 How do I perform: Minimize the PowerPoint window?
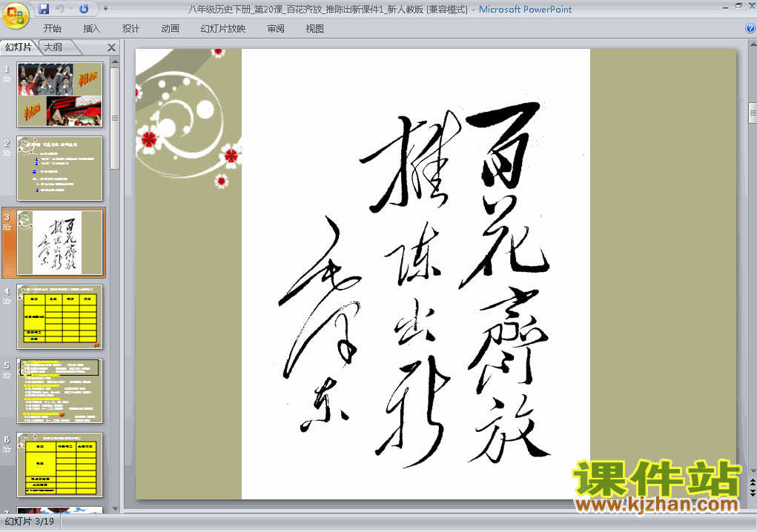(726, 7)
